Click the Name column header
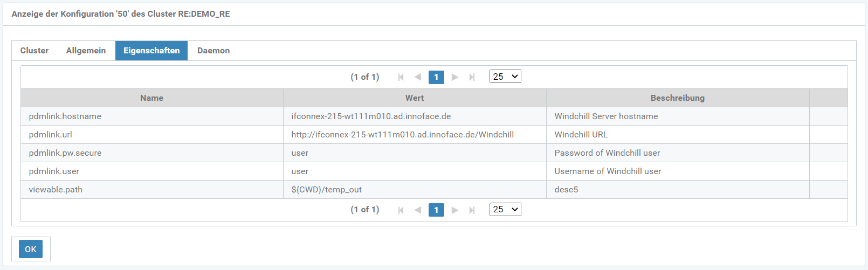This screenshot has width=868, height=270. (151, 98)
